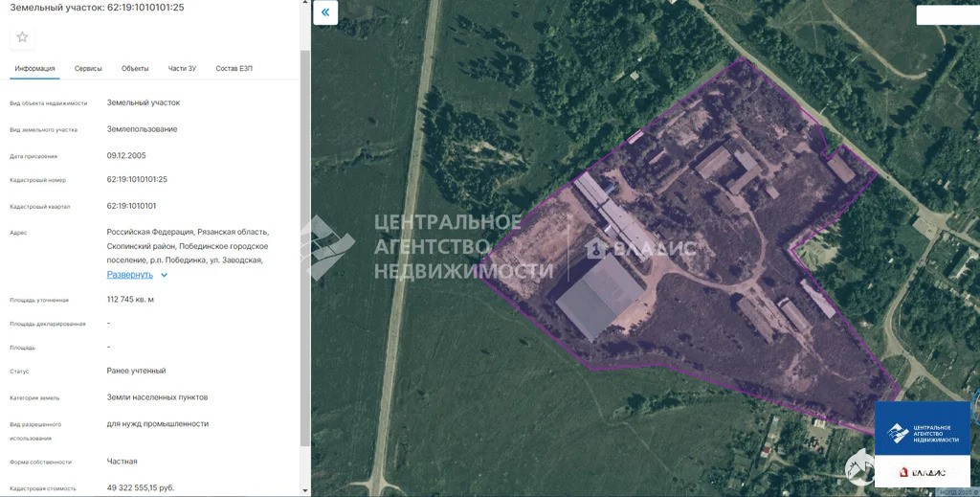This screenshot has height=497, width=980.
Task: Click the red Владис logo at bottom right
Action: [x=923, y=472]
